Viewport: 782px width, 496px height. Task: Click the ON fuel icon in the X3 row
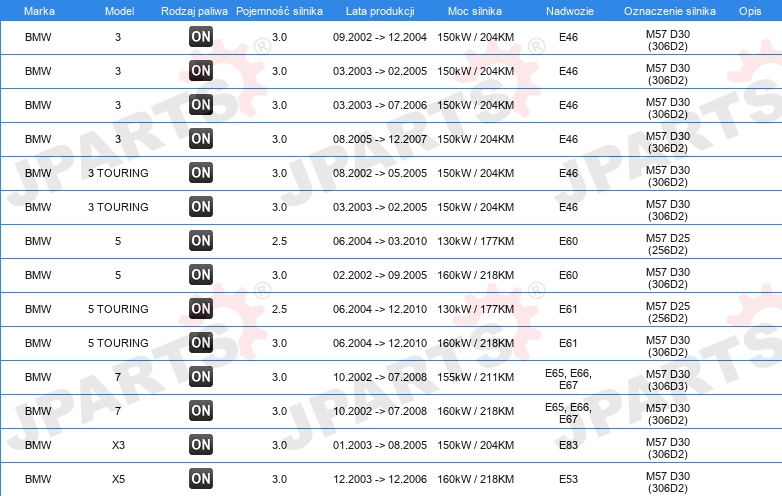[201, 444]
